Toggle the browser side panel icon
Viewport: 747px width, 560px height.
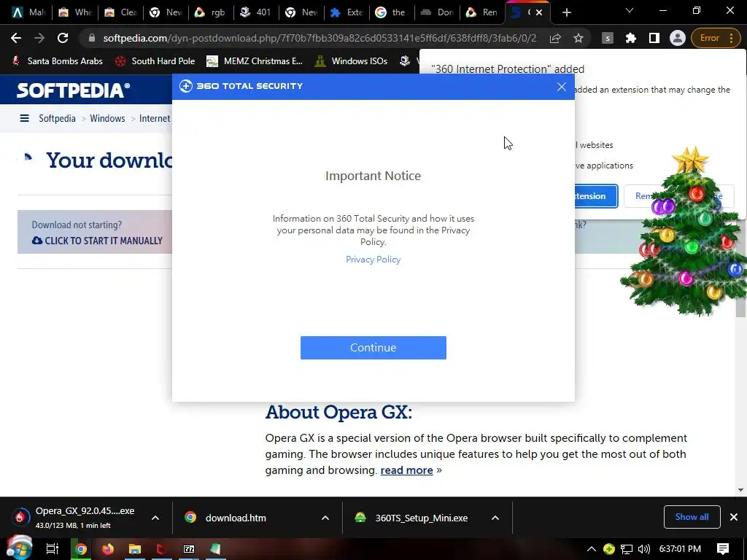pos(654,38)
